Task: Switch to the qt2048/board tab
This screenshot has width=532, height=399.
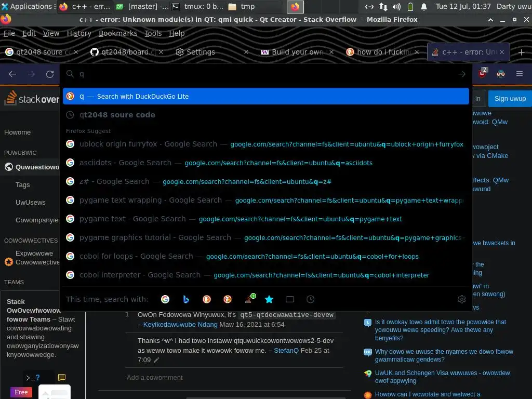Action: [x=127, y=52]
